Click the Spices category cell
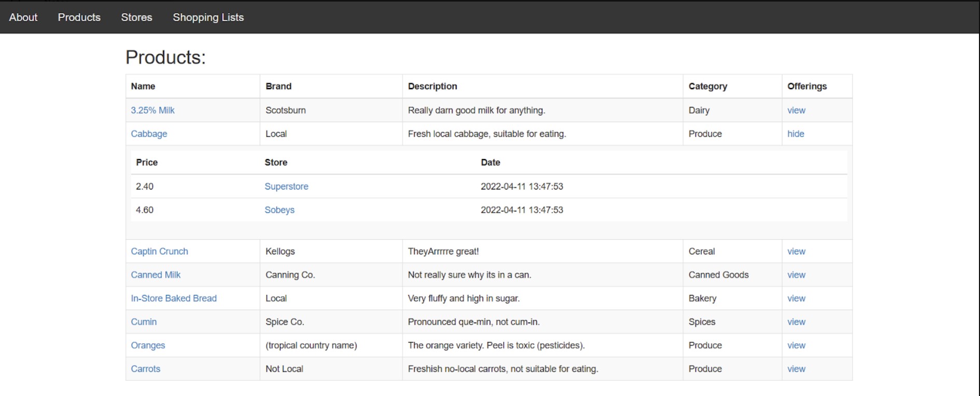This screenshot has width=980, height=396. pyautogui.click(x=732, y=322)
